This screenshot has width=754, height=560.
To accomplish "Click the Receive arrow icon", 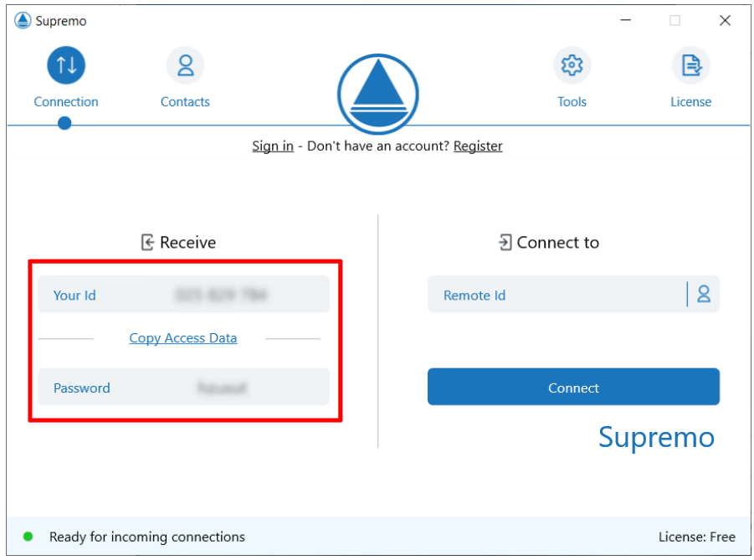I will point(147,243).
